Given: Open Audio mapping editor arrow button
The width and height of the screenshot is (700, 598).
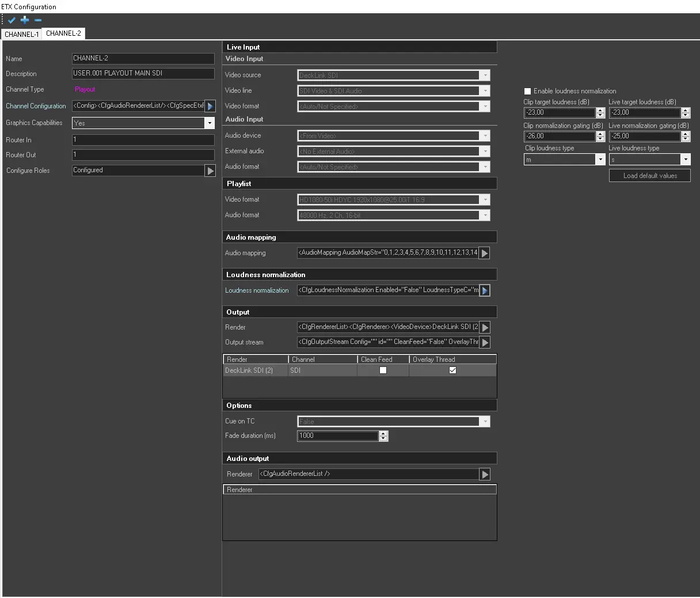Looking at the screenshot, I should tap(485, 253).
